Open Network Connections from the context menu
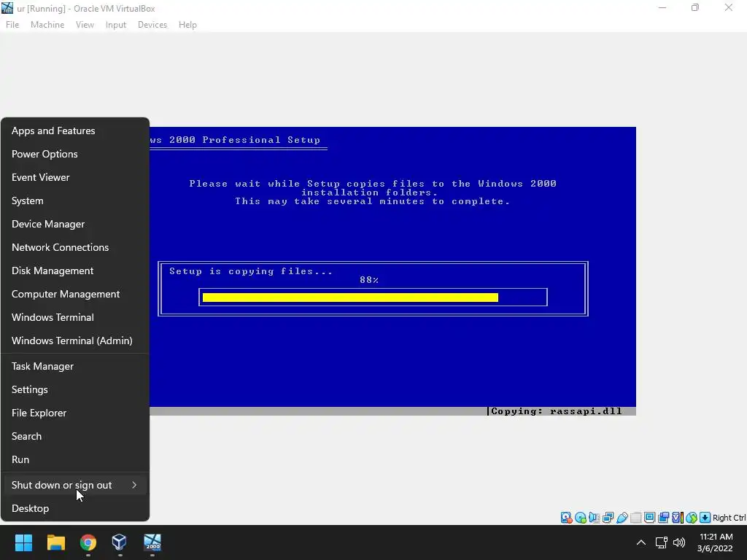The image size is (747, 560). [x=75, y=247]
